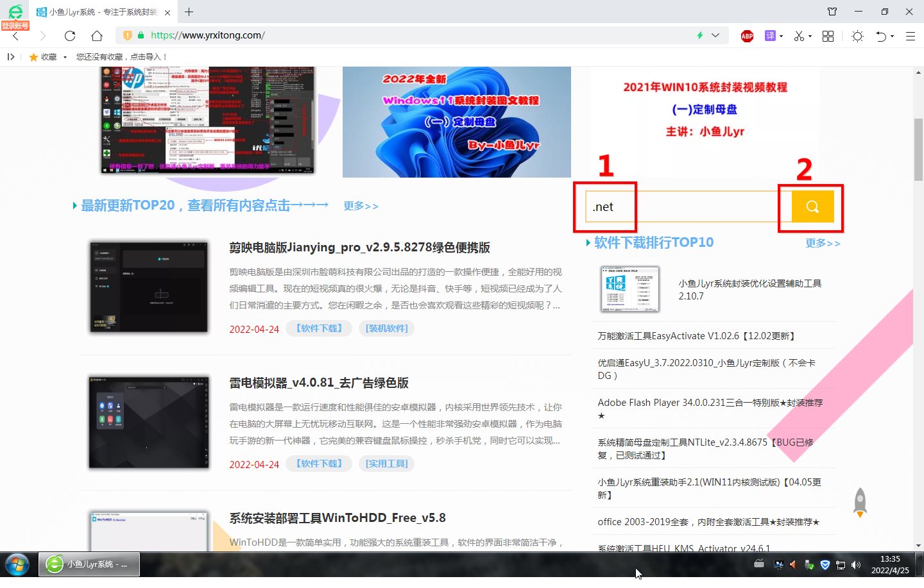Click the 收藏 favorites star button
The width and height of the screenshot is (924, 588).
[43, 56]
